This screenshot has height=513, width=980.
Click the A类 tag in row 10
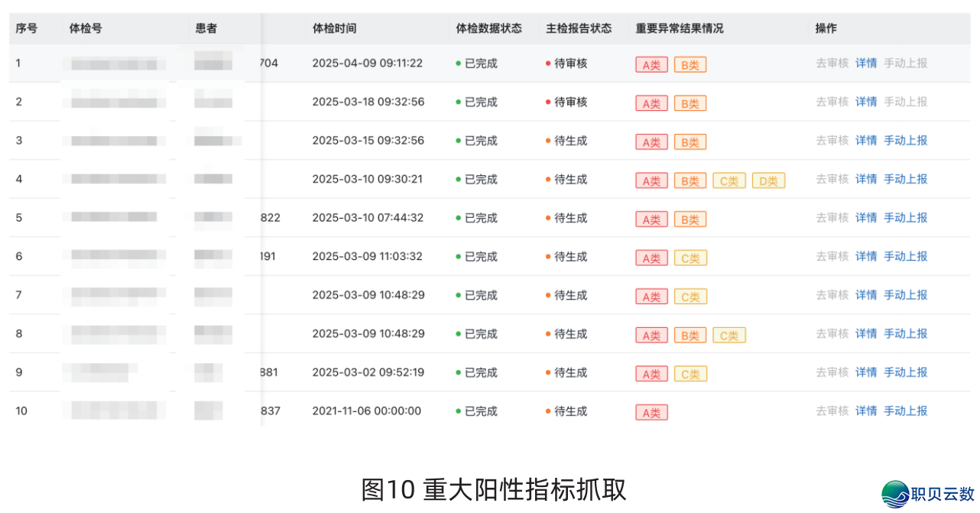coord(651,411)
